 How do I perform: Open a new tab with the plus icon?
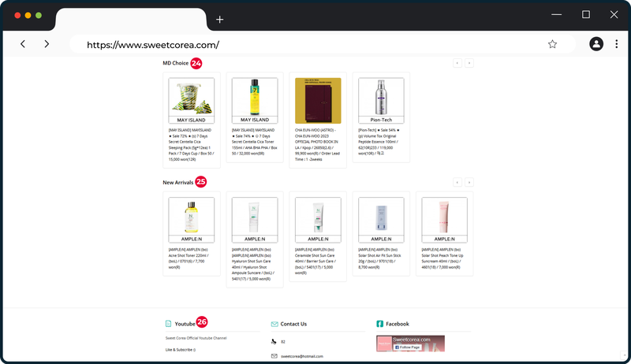[x=220, y=19]
